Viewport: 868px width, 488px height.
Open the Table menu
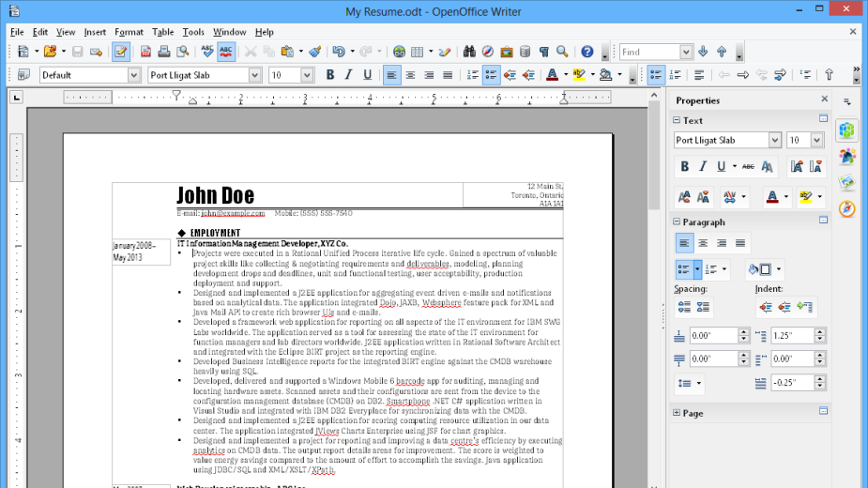click(162, 32)
